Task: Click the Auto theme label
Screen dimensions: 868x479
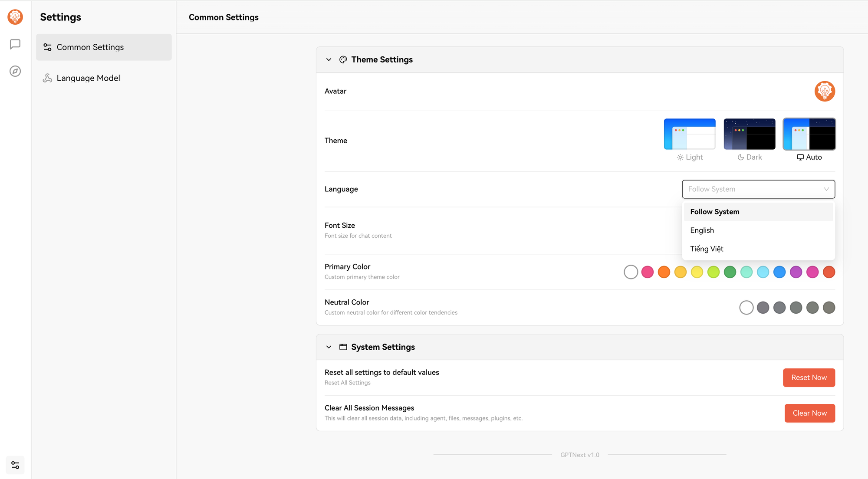Action: [809, 157]
